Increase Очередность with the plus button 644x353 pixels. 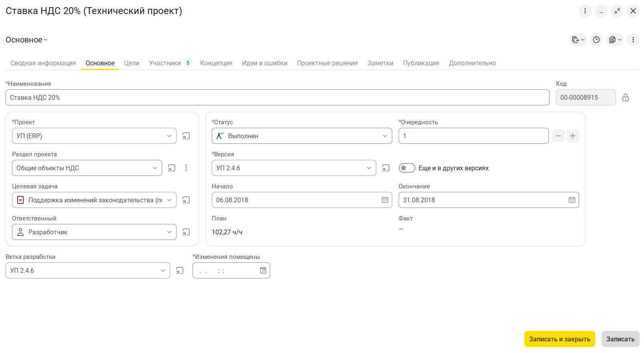[572, 136]
